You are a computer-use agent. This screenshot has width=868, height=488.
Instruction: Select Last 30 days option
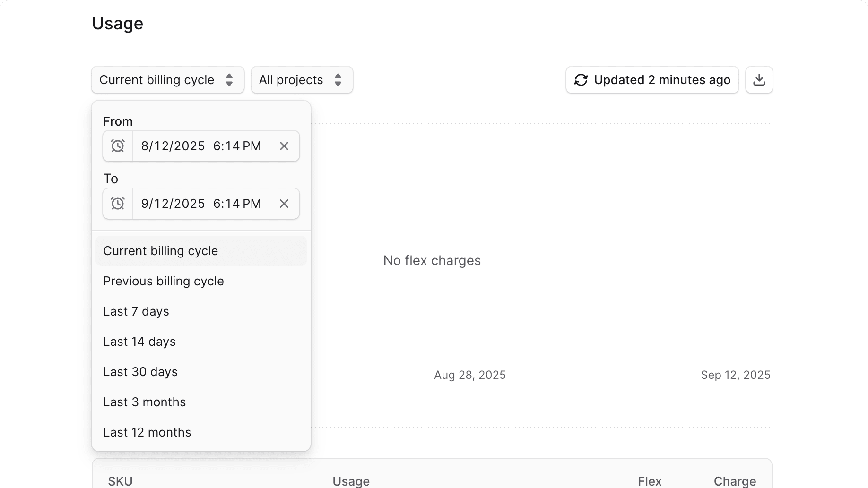(140, 372)
